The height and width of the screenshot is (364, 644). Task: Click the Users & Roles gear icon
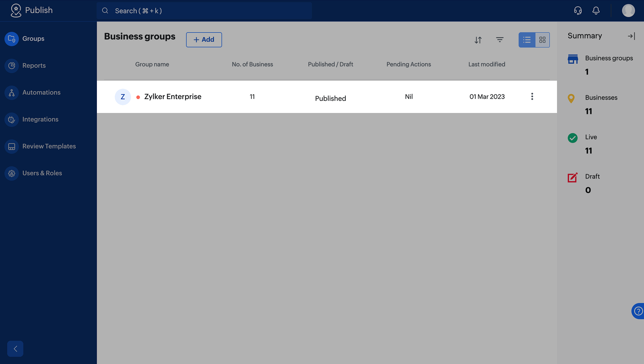12,173
